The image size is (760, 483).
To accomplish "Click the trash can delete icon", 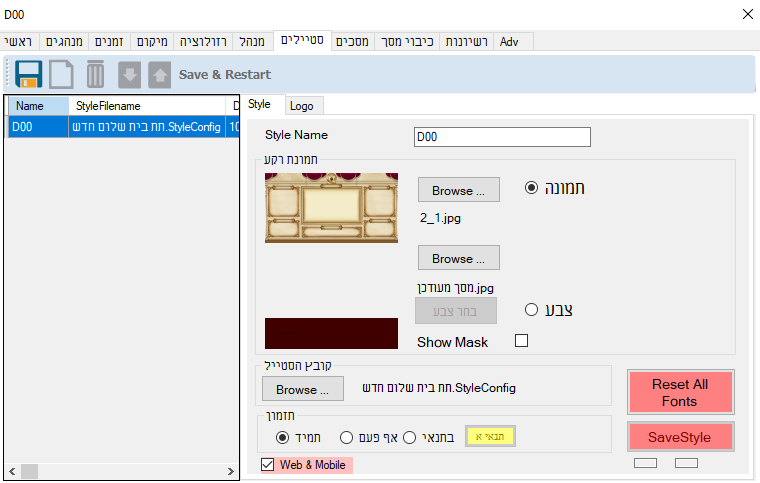I will click(95, 75).
